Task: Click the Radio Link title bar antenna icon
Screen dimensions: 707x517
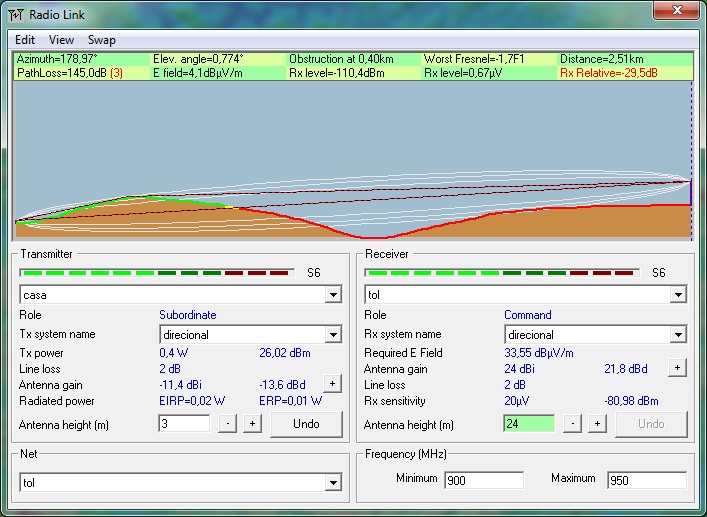Action: point(17,12)
